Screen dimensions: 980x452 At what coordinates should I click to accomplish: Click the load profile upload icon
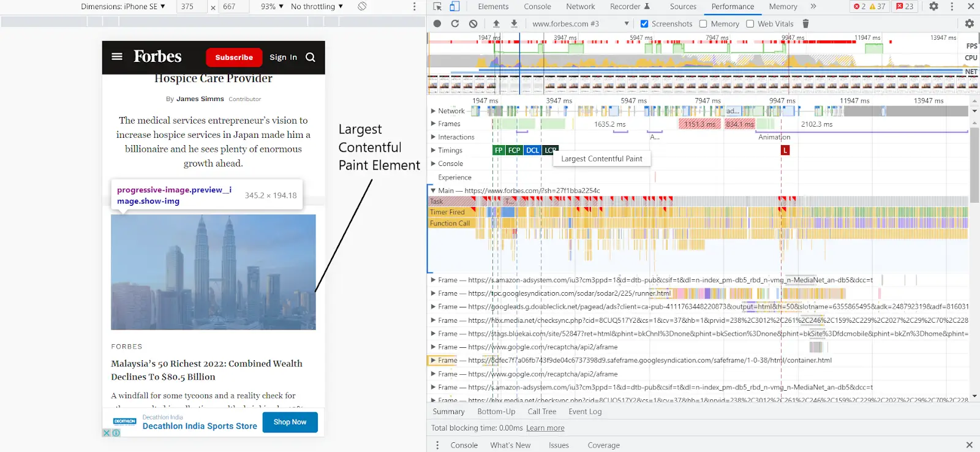(x=496, y=24)
